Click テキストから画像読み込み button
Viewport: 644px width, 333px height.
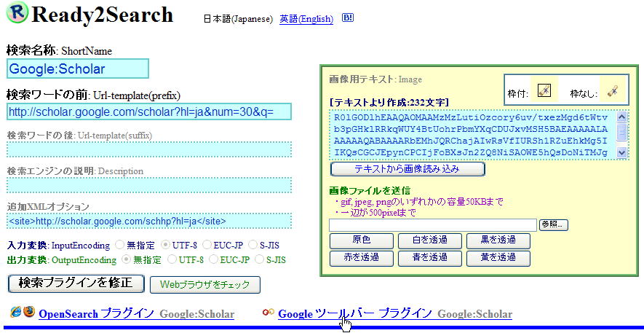[x=408, y=169]
